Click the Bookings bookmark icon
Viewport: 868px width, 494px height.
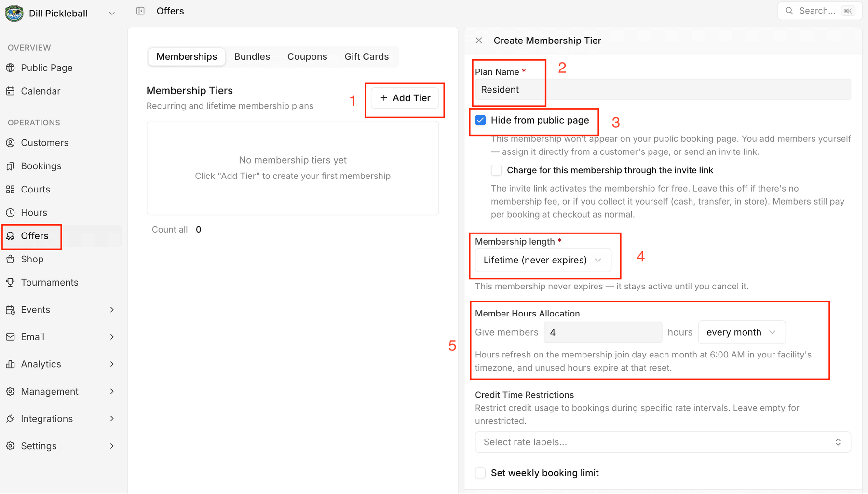point(10,166)
